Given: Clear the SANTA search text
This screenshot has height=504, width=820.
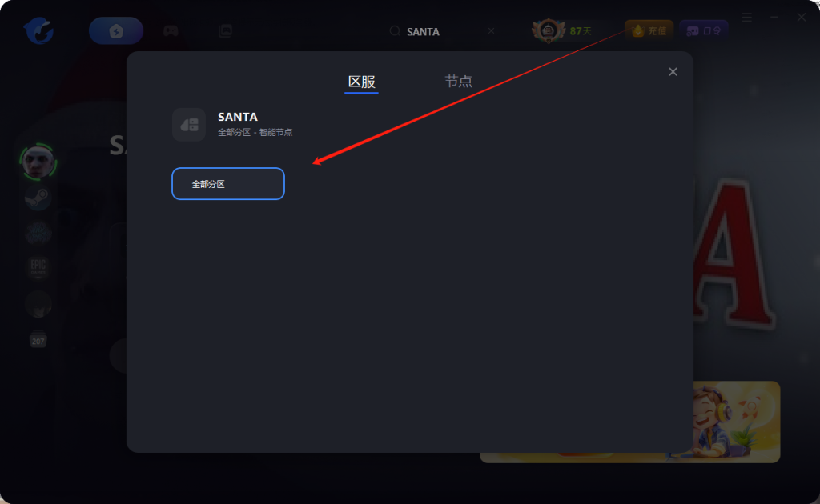Looking at the screenshot, I should tap(491, 31).
